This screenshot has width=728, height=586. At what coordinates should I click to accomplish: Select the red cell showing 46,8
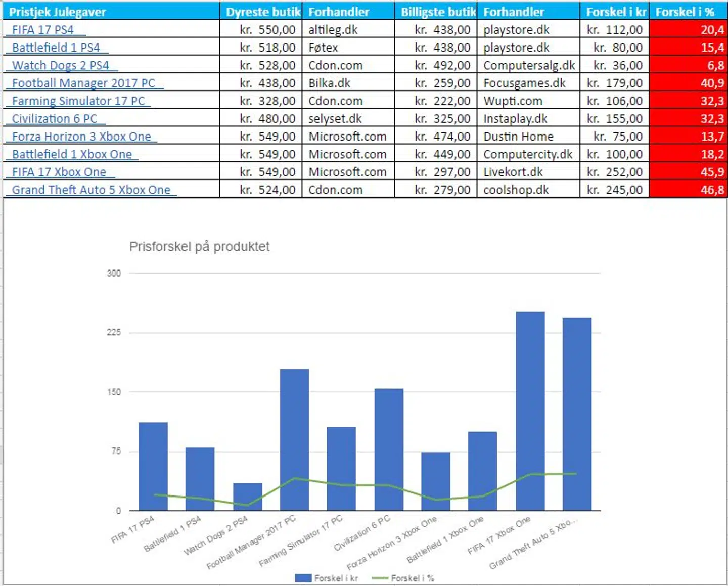(x=688, y=190)
